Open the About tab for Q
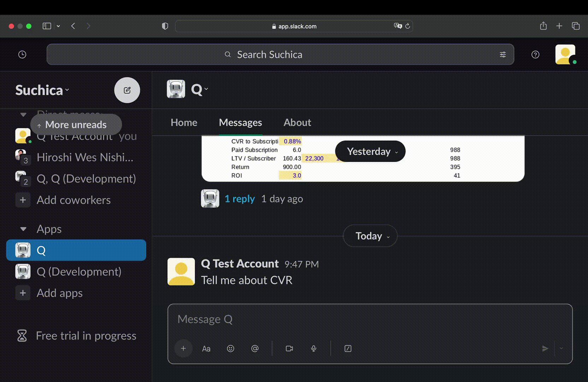 click(297, 122)
